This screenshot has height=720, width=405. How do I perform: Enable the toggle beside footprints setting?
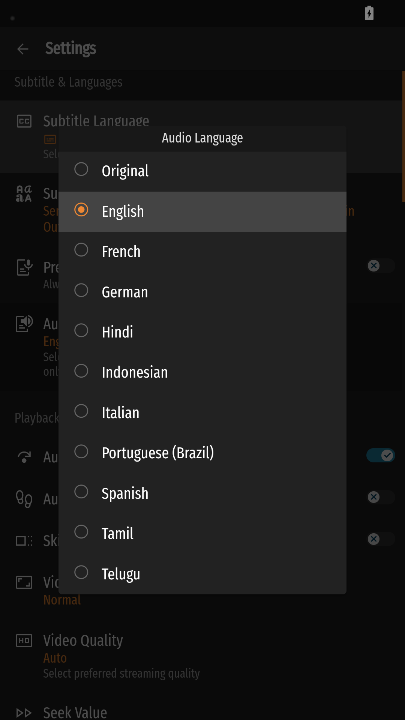381,497
